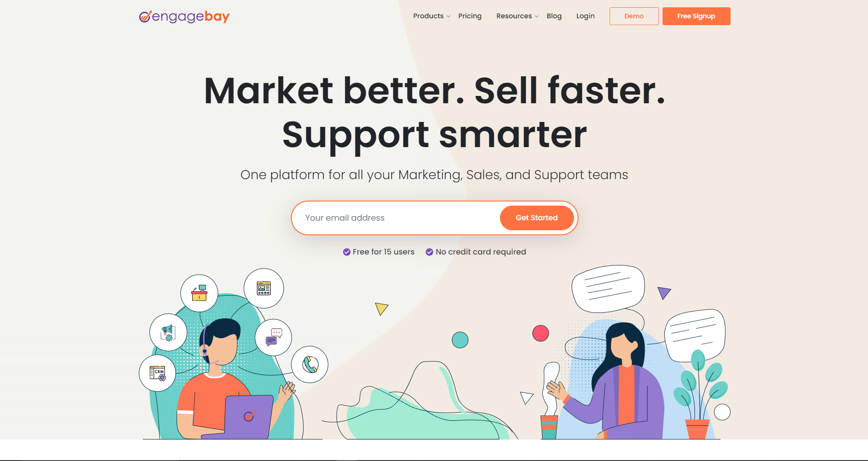Click the EngageBay logo
This screenshot has height=461, width=868.
coord(184,16)
